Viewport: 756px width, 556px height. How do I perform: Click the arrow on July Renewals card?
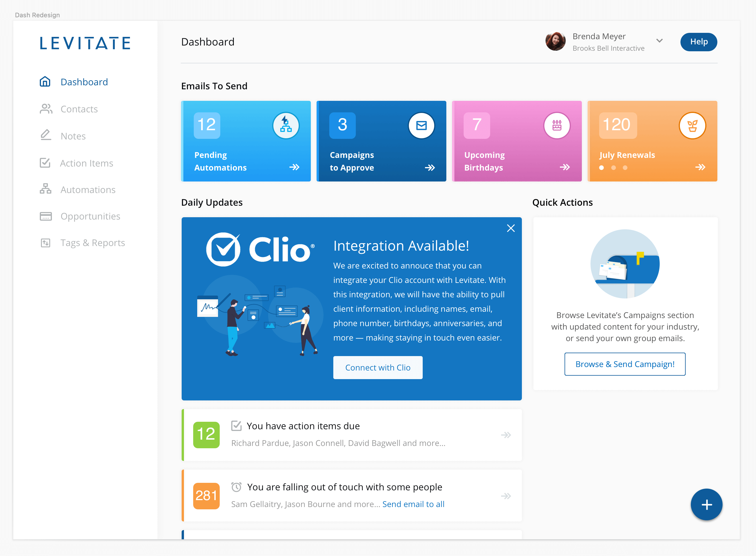point(700,167)
